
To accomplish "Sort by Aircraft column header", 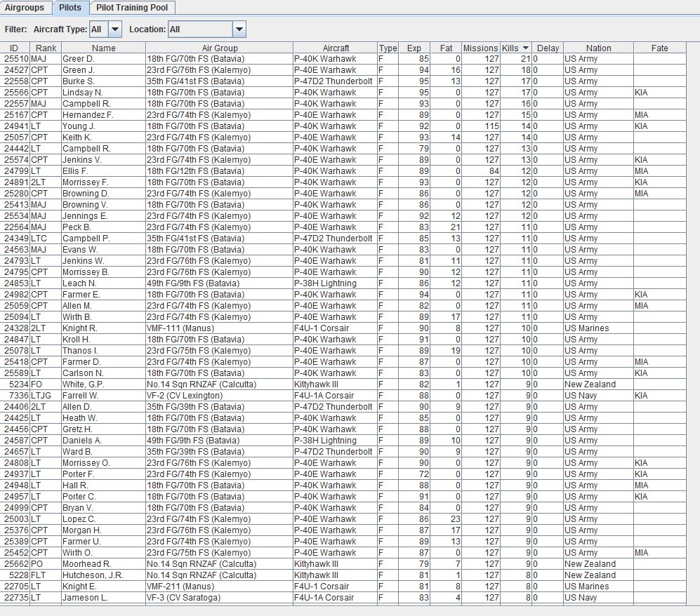I will pyautogui.click(x=336, y=48).
